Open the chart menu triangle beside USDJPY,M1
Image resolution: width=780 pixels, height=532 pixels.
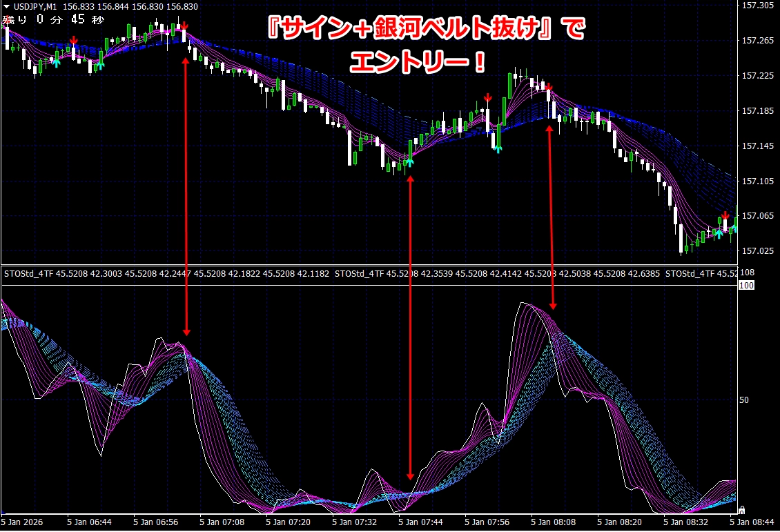coord(6,6)
